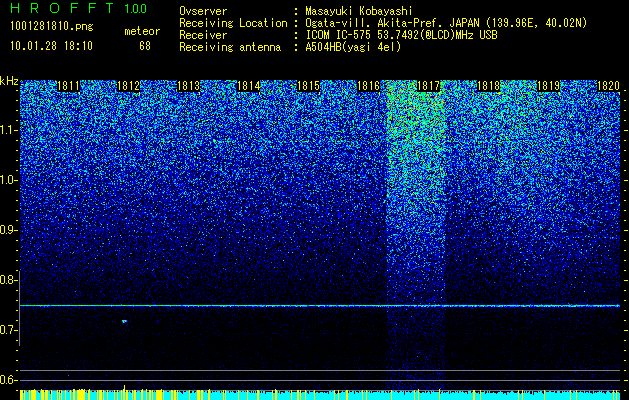This screenshot has height=400, width=629.
Task: Click the meteor count value 68
Action: point(145,46)
